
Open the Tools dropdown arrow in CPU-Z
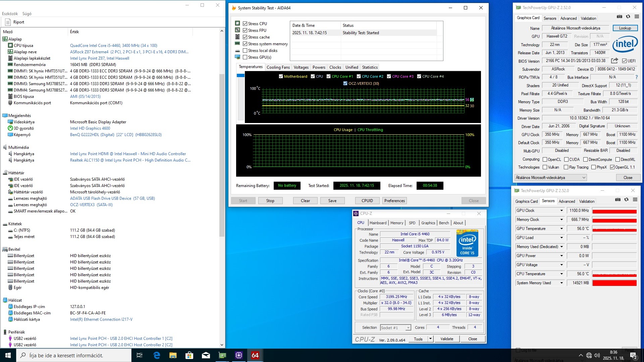point(430,339)
